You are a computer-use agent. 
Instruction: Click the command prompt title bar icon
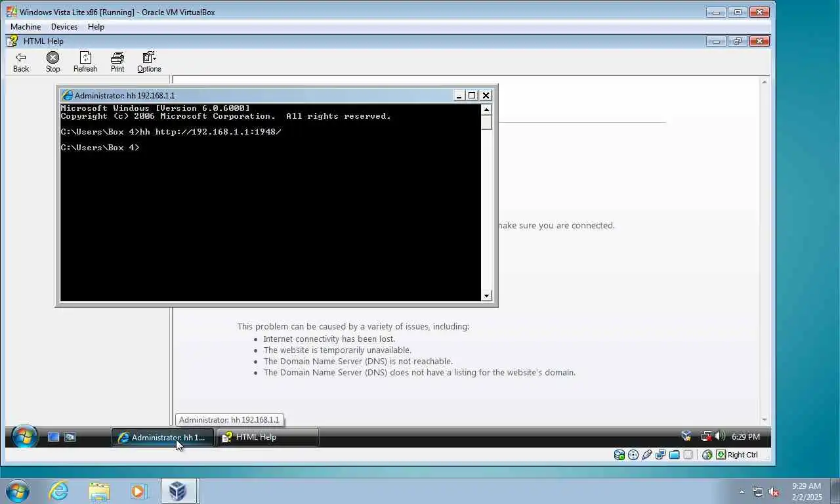click(x=67, y=95)
